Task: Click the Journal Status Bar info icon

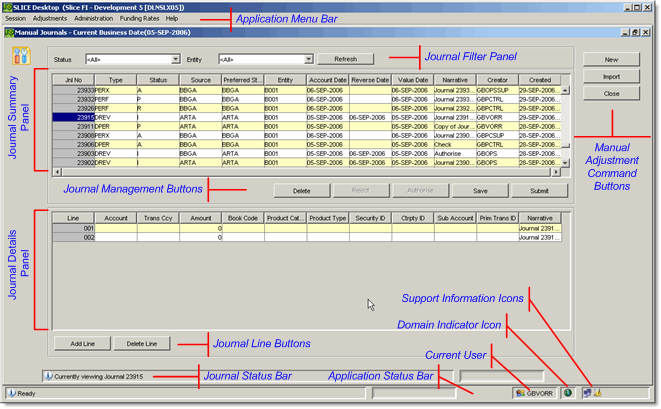Action: [48, 376]
